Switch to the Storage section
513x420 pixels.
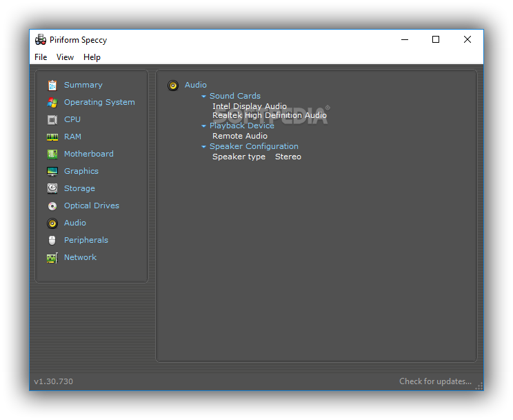[79, 188]
